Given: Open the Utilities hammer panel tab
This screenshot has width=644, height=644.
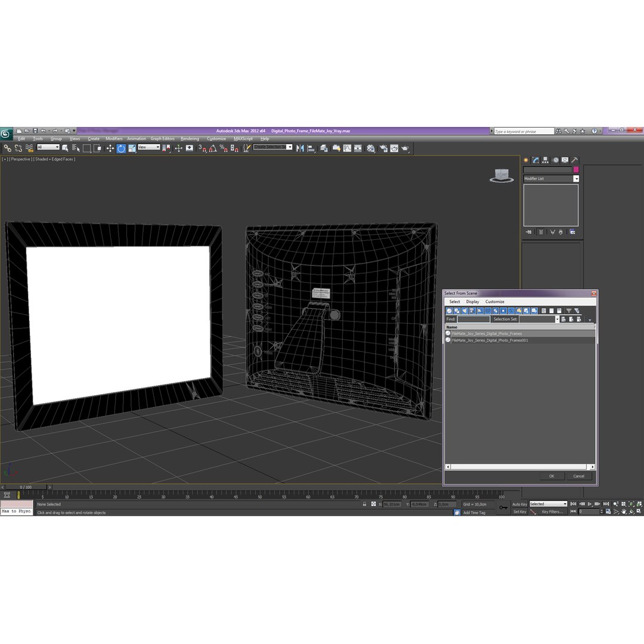Looking at the screenshot, I should click(x=575, y=160).
